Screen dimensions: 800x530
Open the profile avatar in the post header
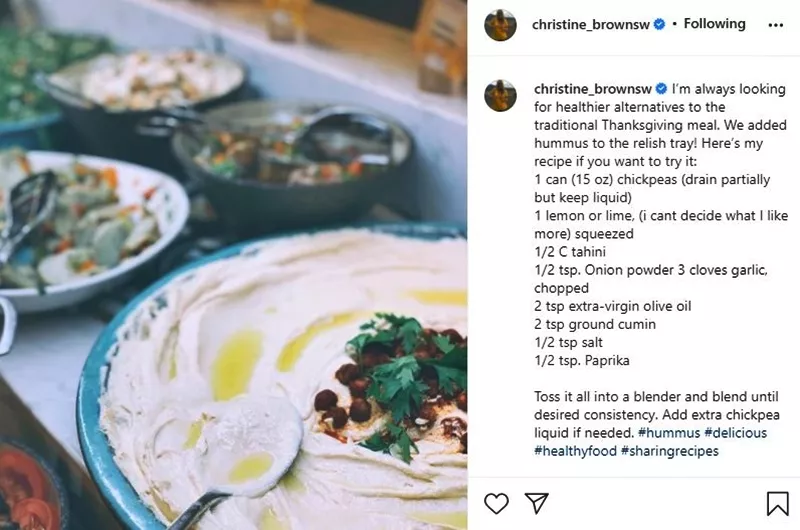[x=500, y=25]
